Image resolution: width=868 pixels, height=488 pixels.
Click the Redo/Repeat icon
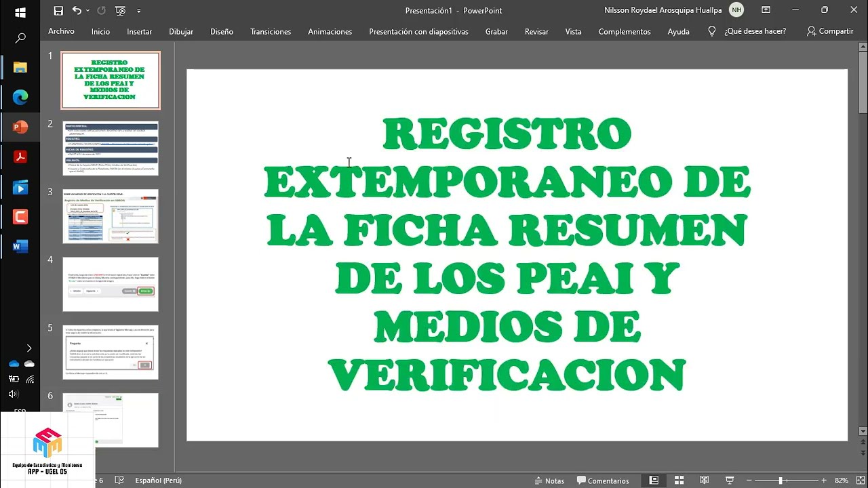(101, 10)
